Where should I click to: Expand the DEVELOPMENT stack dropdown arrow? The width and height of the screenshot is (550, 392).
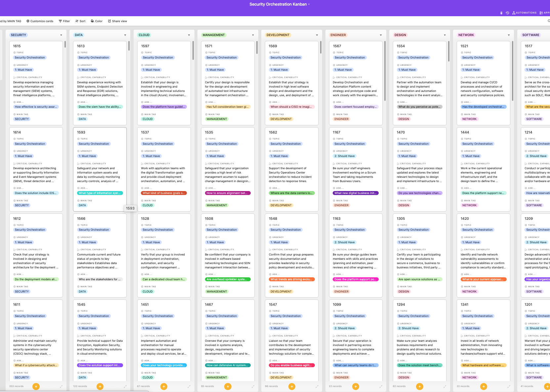tap(317, 35)
